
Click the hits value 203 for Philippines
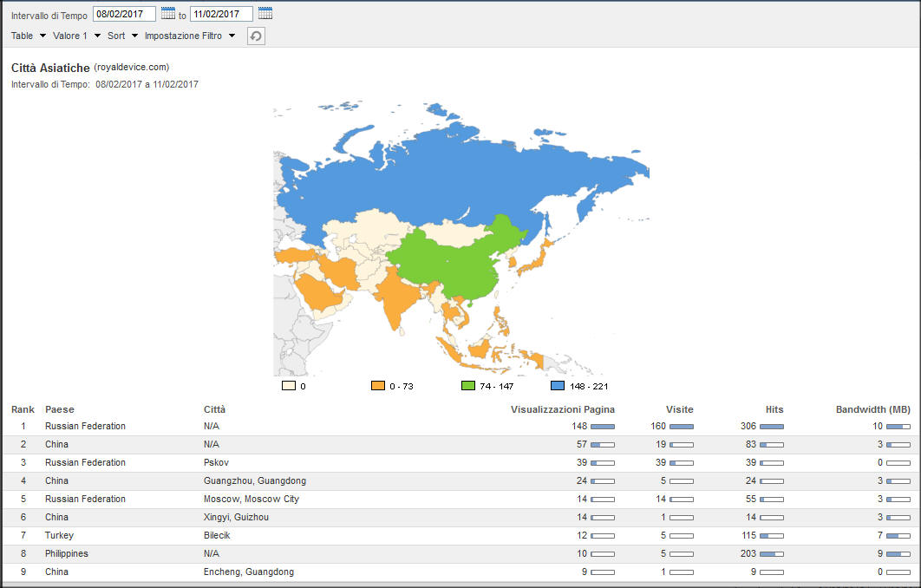[x=748, y=553]
